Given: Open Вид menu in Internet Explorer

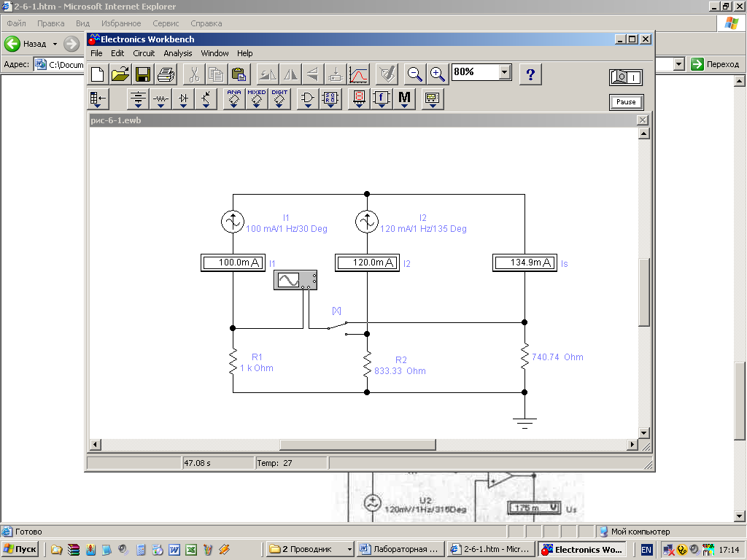Looking at the screenshot, I should [x=82, y=23].
